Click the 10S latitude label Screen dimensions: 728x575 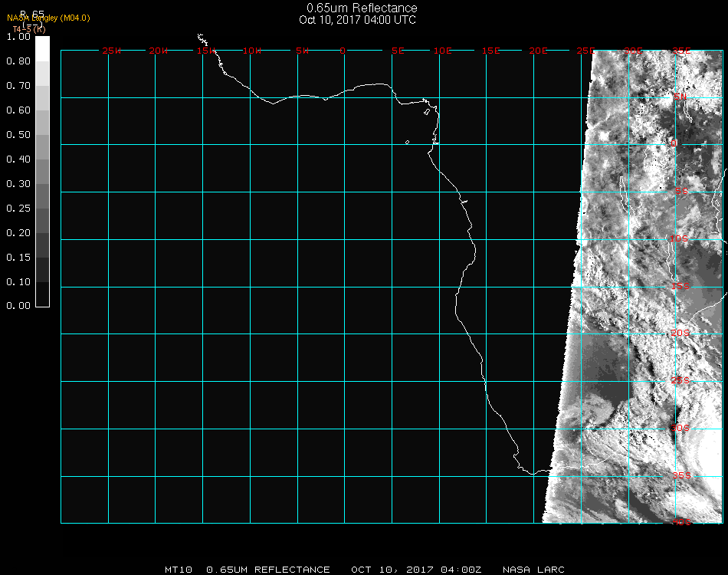(x=680, y=239)
